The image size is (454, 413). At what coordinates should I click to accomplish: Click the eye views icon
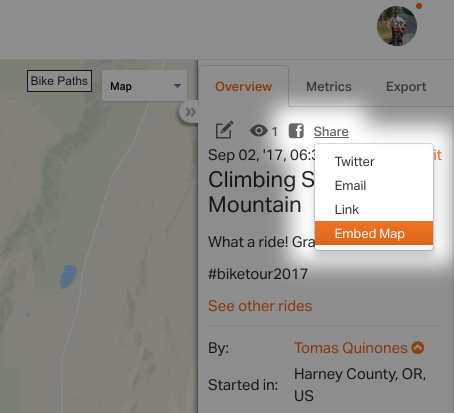(259, 131)
